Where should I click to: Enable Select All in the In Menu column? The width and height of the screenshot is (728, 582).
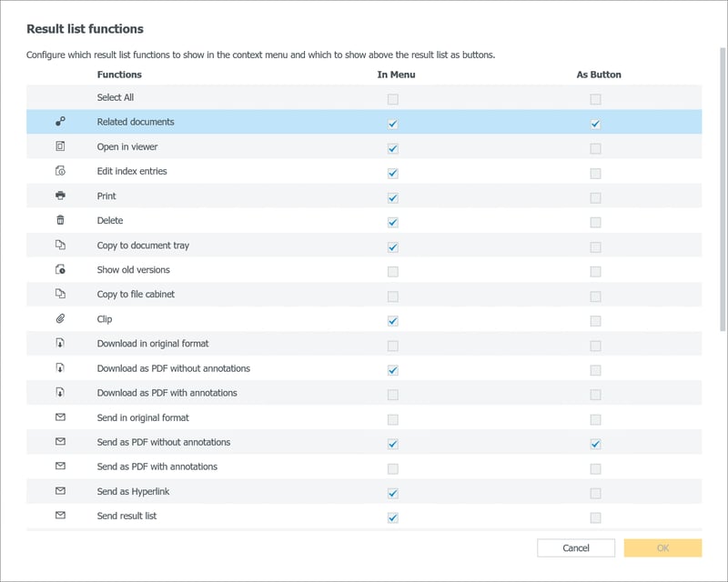pyautogui.click(x=393, y=99)
